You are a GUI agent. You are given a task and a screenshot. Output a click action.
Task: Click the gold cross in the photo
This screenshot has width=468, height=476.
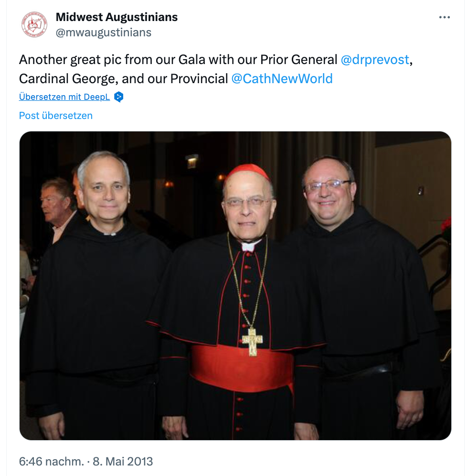click(x=252, y=341)
